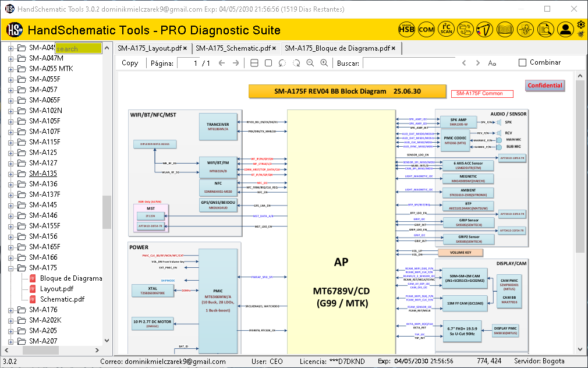
Task: Open the document search icon
Action: 546,29
